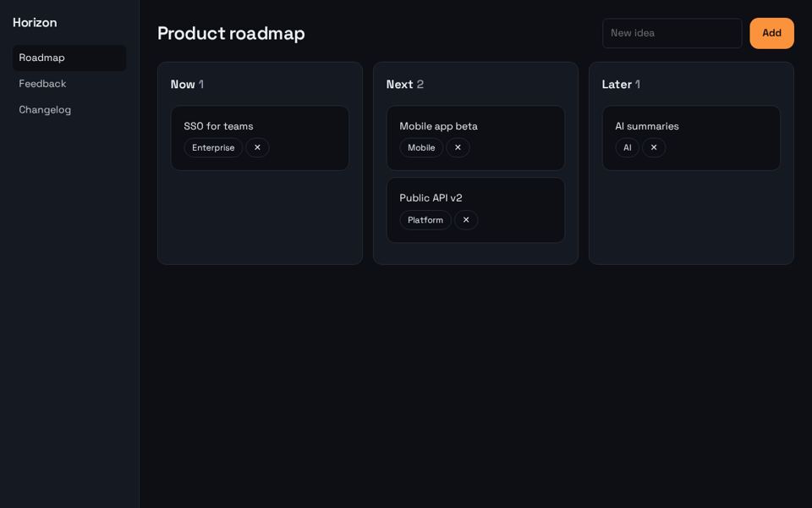Open the Mobile app beta title

pos(439,126)
